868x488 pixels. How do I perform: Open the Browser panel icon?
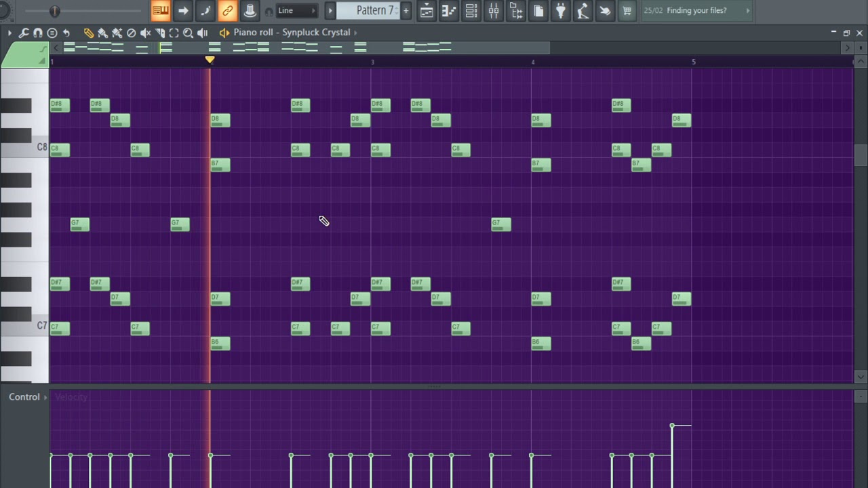coord(516,10)
